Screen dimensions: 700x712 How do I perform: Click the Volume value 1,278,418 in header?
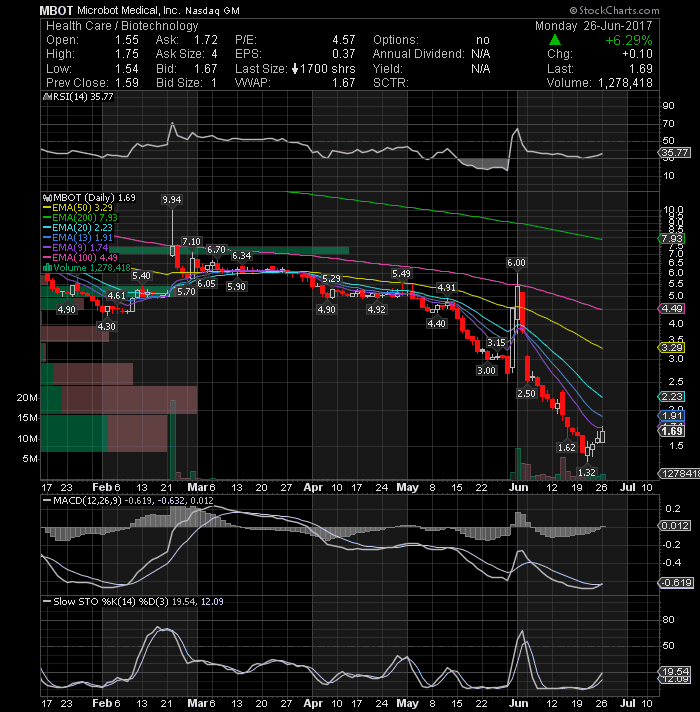[625, 83]
